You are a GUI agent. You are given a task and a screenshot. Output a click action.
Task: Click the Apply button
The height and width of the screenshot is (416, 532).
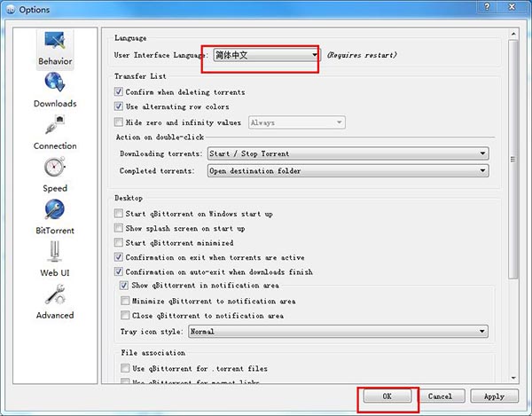click(495, 396)
